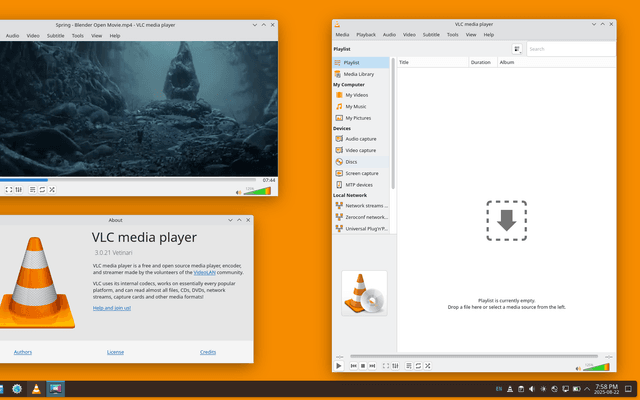This screenshot has width=640, height=400.
Task: Click the VideoLAN link in About
Action: click(204, 272)
